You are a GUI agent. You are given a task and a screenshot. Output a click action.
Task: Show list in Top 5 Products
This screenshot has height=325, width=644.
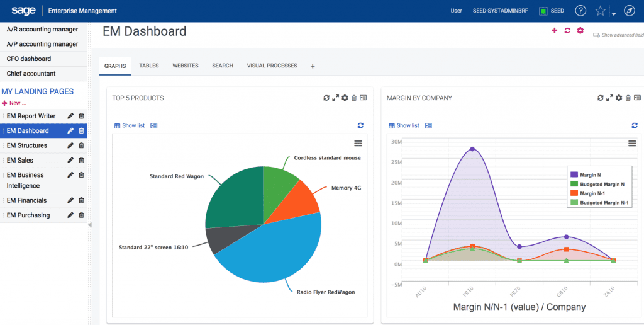(130, 125)
